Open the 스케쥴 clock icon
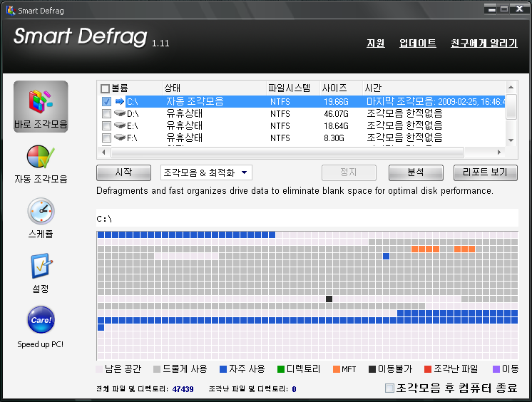This screenshot has width=532, height=402. click(41, 211)
